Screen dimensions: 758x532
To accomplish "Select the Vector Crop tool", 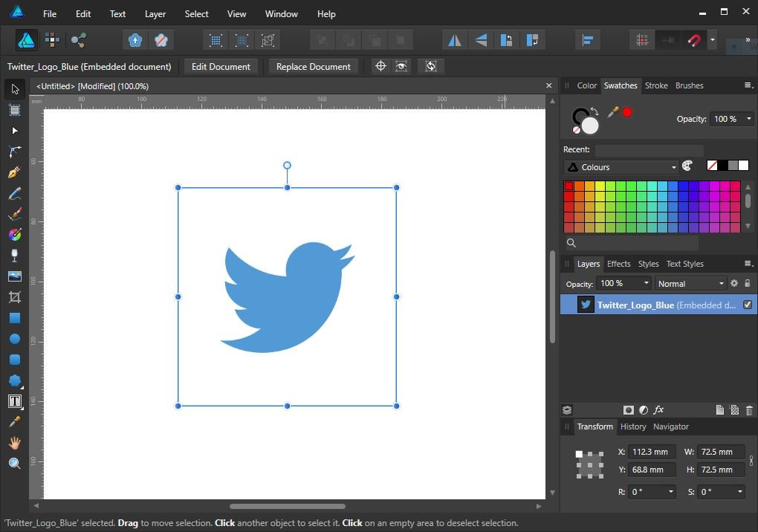I will click(15, 297).
